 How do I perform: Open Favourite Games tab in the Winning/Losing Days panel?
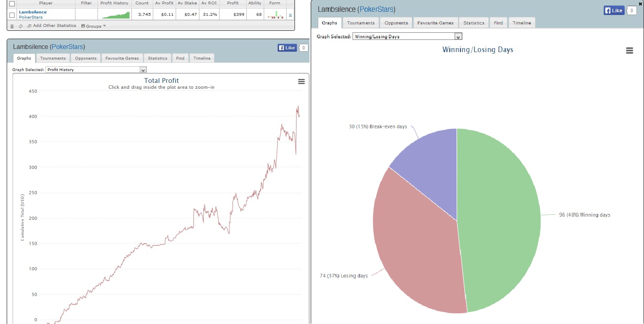[436, 23]
